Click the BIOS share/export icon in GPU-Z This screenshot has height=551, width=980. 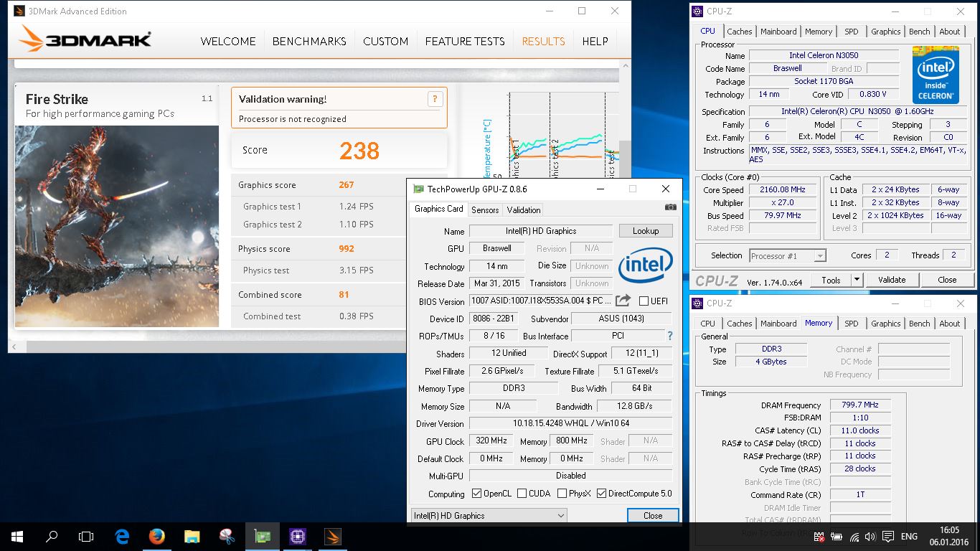[623, 301]
